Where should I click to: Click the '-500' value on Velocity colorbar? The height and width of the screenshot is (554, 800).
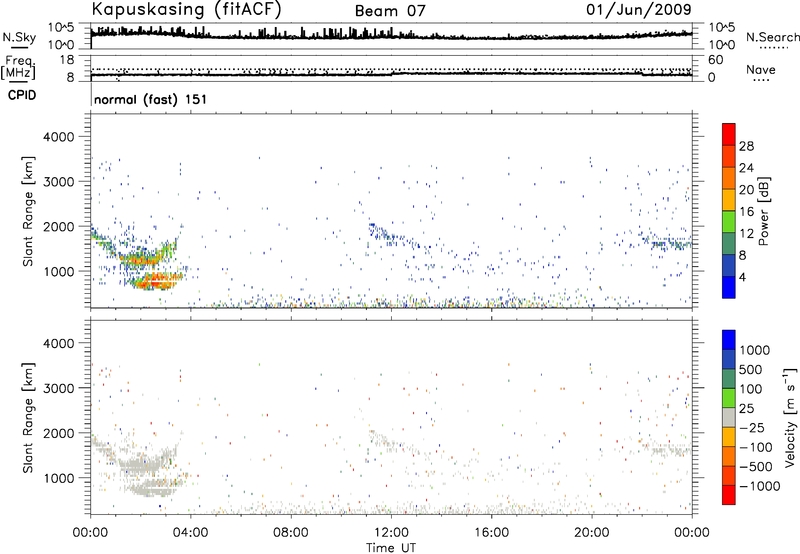coord(756,467)
